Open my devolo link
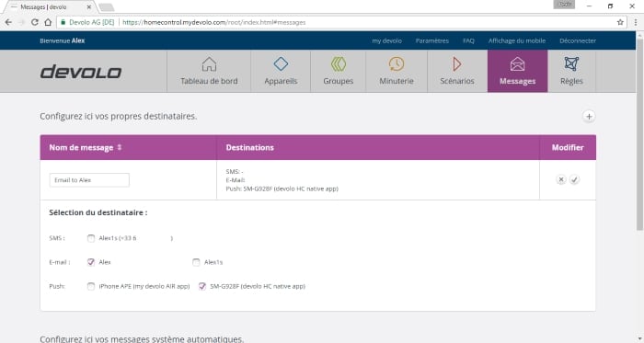The height and width of the screenshot is (343, 644). pos(387,40)
